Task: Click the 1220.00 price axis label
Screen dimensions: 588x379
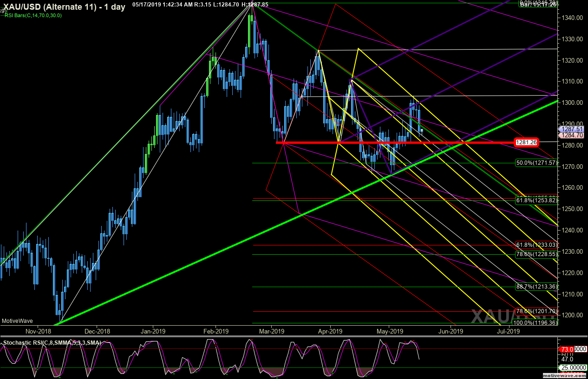Action: [573, 273]
